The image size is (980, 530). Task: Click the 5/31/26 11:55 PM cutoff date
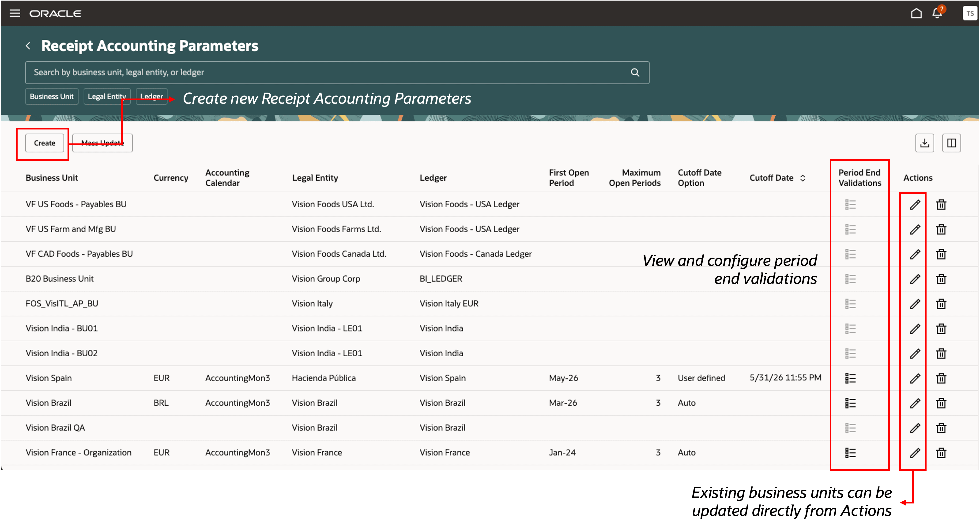tap(785, 378)
